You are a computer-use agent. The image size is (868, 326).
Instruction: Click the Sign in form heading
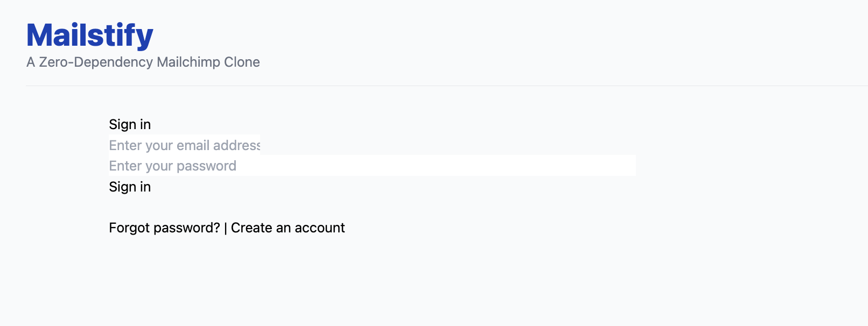point(130,124)
